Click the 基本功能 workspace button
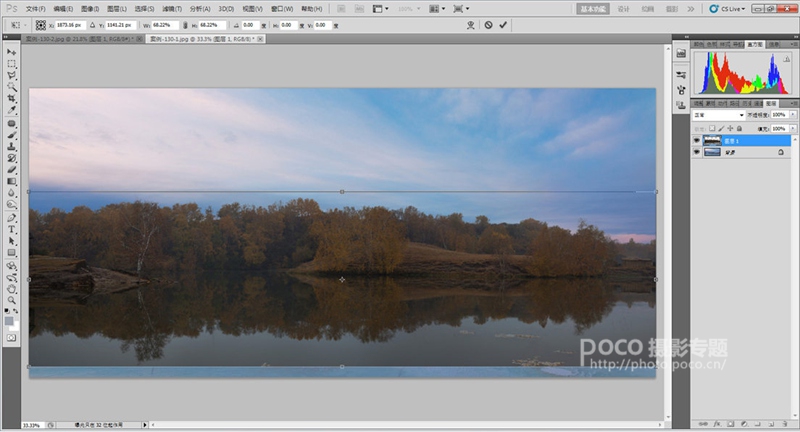This screenshot has width=800, height=432. pyautogui.click(x=593, y=9)
